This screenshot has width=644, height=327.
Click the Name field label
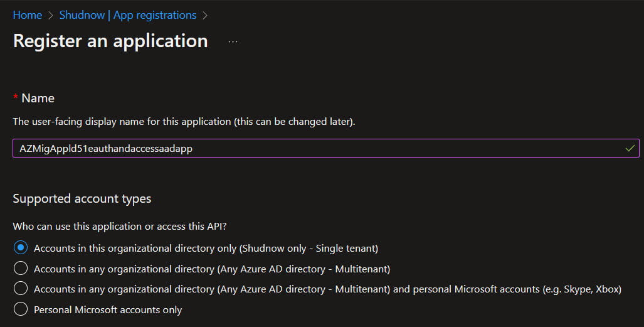38,98
